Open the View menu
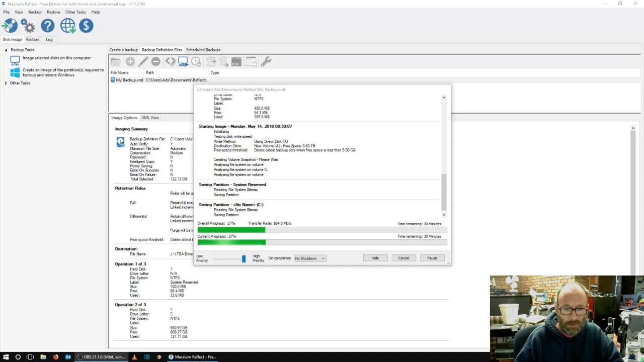 coord(19,12)
